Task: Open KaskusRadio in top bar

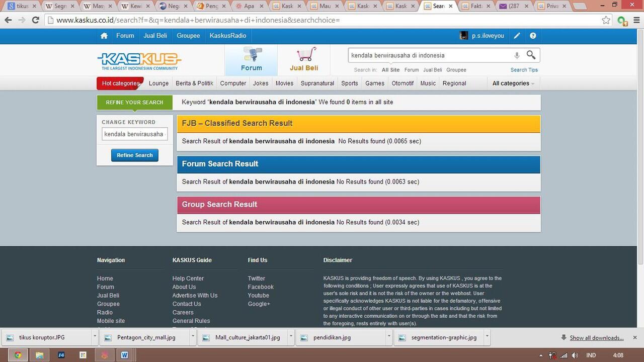Action: pos(228,36)
